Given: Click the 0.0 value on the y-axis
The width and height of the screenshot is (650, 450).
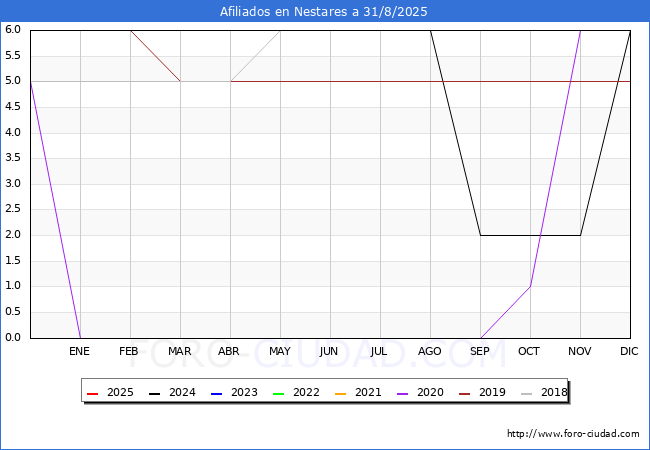Looking at the screenshot, I should (13, 337).
